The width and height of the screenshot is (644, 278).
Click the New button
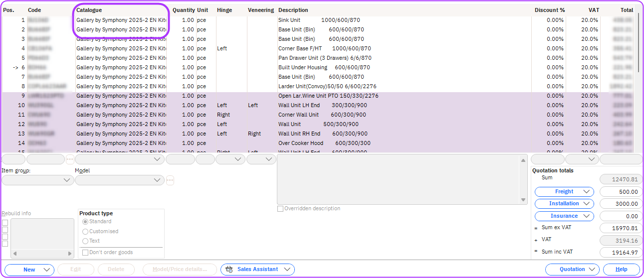(29, 270)
